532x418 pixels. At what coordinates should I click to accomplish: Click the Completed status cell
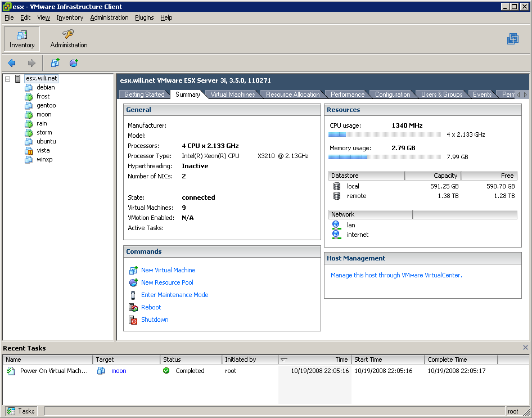pyautogui.click(x=190, y=371)
